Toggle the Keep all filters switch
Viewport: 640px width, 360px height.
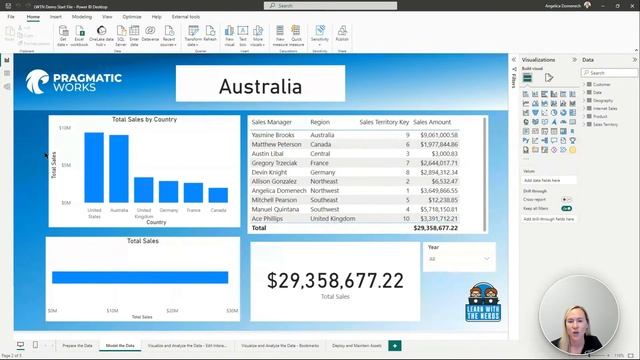[567, 209]
